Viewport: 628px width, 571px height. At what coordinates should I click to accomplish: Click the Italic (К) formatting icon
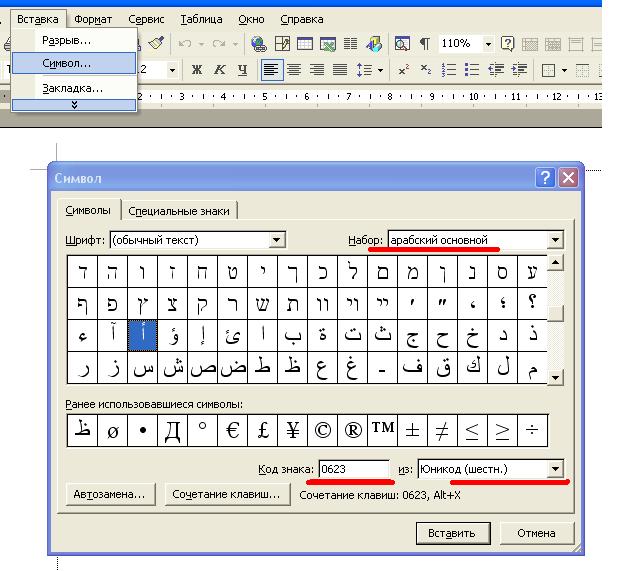tap(219, 70)
